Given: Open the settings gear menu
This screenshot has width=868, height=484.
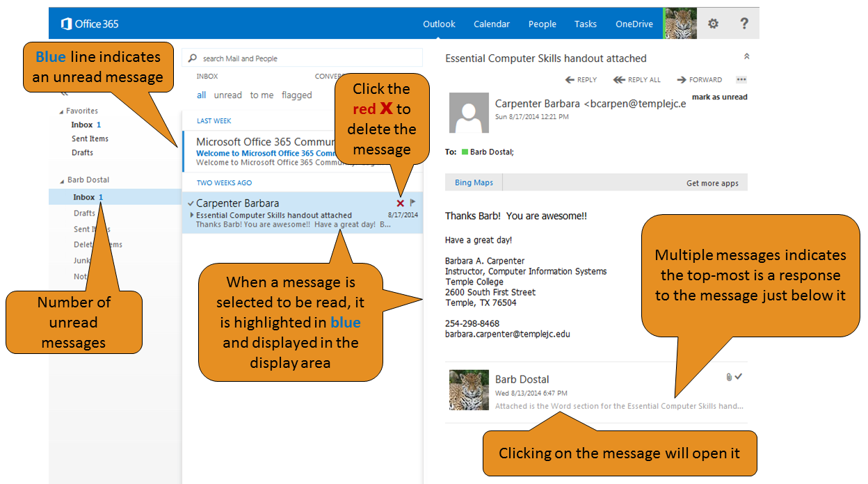Looking at the screenshot, I should [x=713, y=24].
